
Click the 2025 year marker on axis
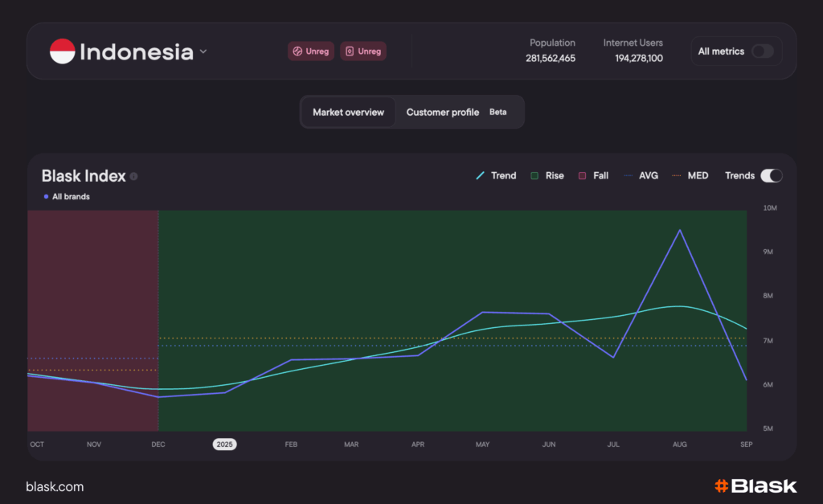pos(224,444)
